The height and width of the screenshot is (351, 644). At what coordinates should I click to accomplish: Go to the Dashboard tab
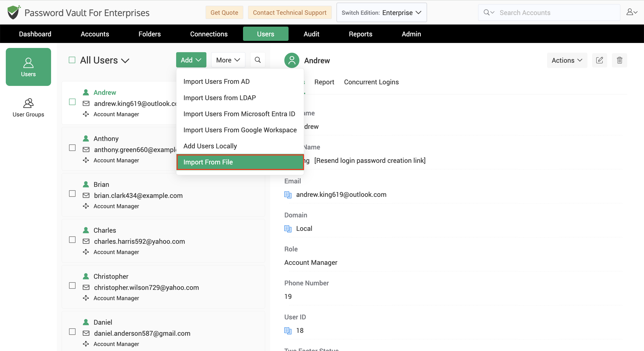tap(35, 34)
